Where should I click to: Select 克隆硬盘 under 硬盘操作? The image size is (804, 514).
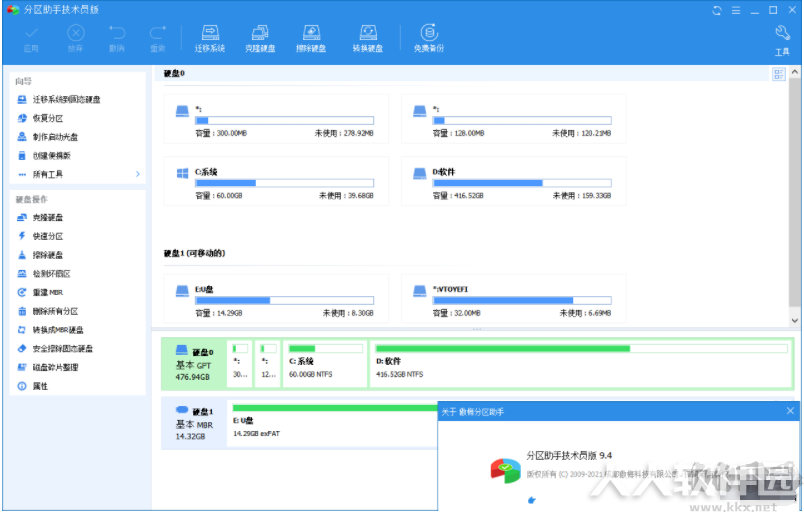click(x=41, y=218)
